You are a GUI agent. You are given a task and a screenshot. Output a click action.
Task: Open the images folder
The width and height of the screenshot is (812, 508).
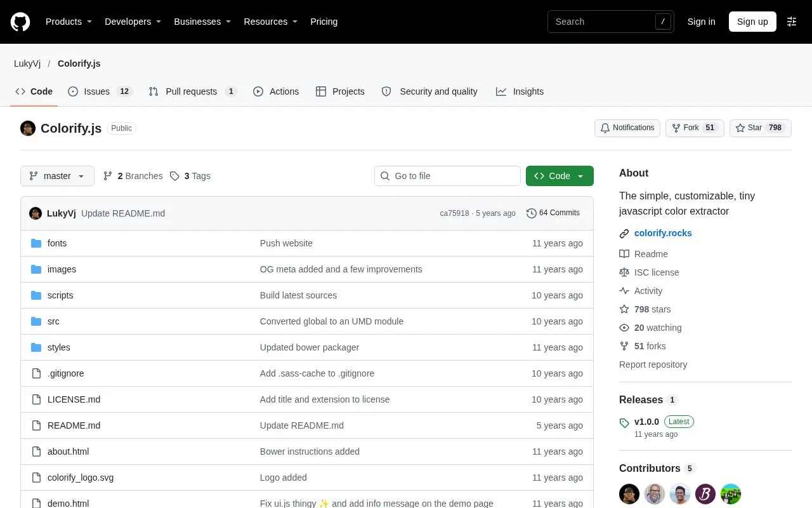(62, 269)
